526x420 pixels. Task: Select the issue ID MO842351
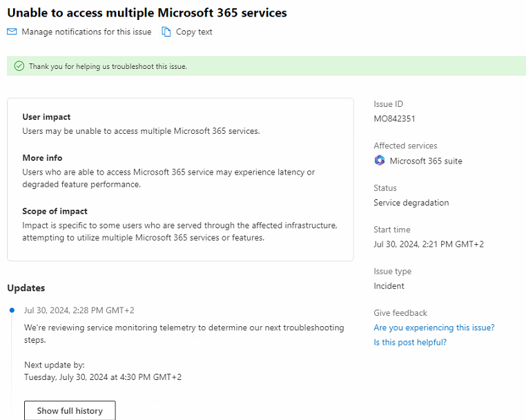(394, 119)
